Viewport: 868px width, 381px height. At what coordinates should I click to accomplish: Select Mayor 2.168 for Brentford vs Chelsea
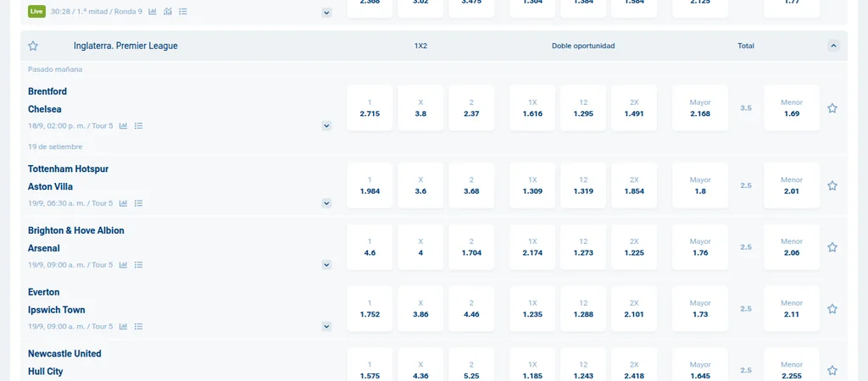click(700, 108)
